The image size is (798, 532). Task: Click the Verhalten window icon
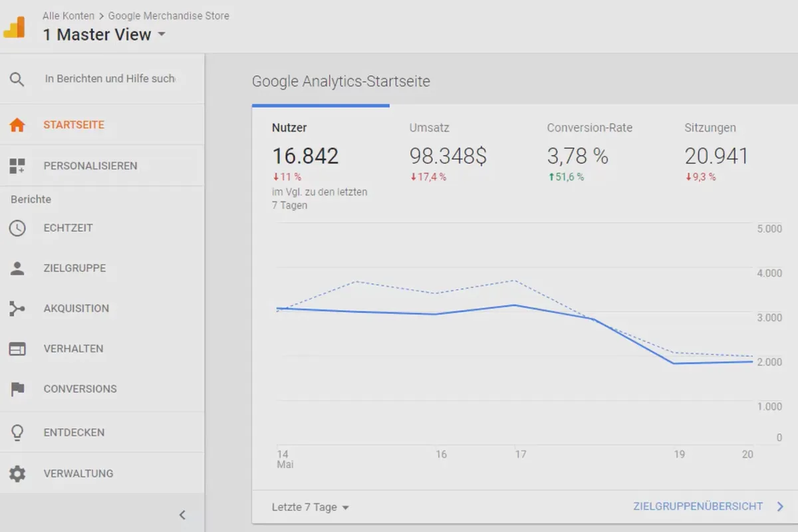[17, 348]
